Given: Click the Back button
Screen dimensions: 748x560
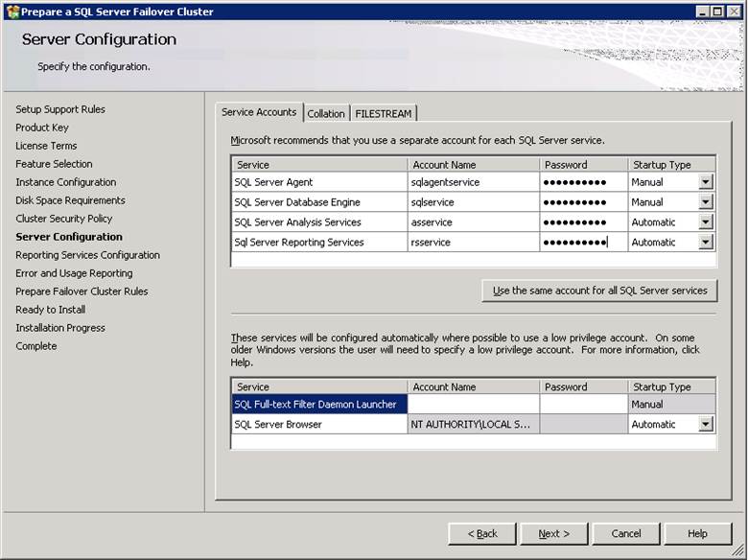Looking at the screenshot, I should [x=481, y=533].
